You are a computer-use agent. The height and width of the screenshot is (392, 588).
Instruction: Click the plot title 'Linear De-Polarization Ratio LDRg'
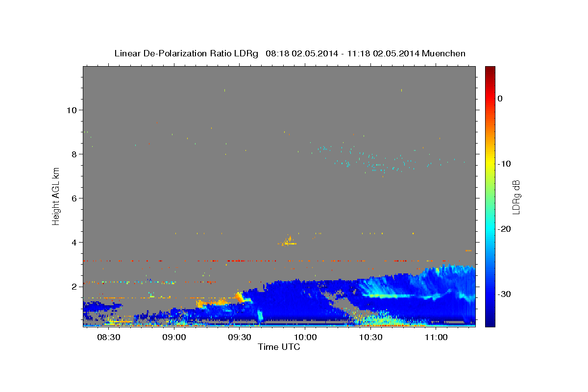[186, 53]
